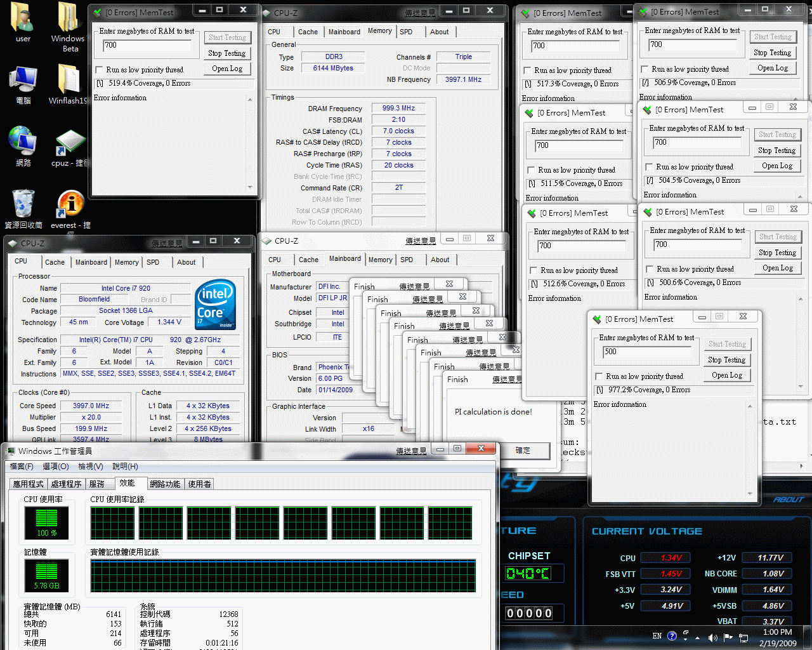
Task: Click title icon of CPU-Z Bloomfield window
Action: point(13,243)
